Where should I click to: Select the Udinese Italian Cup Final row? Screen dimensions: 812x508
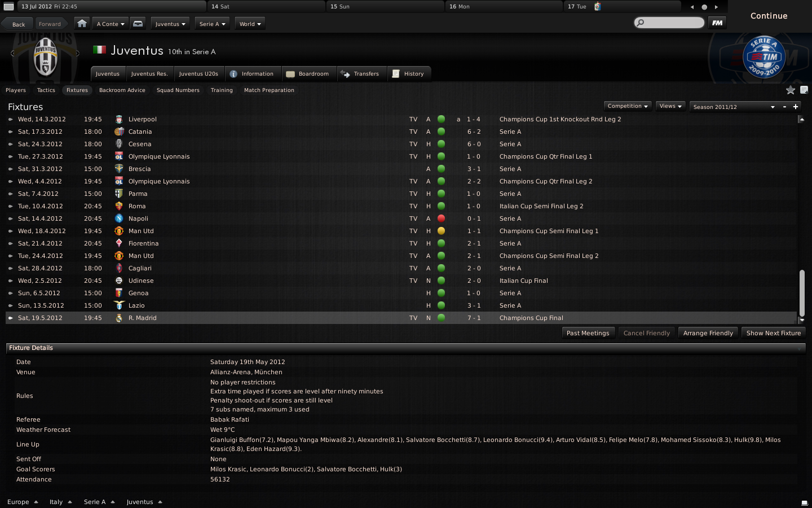[x=401, y=281]
